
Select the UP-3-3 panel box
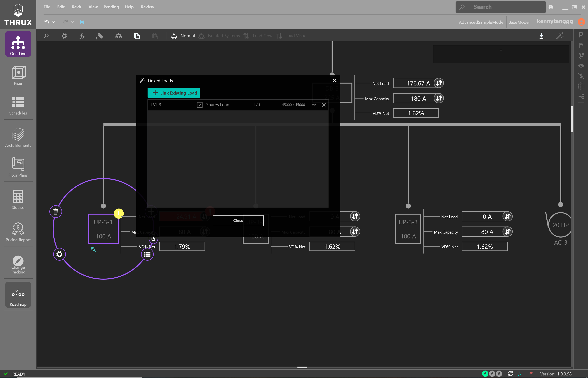[x=408, y=229]
